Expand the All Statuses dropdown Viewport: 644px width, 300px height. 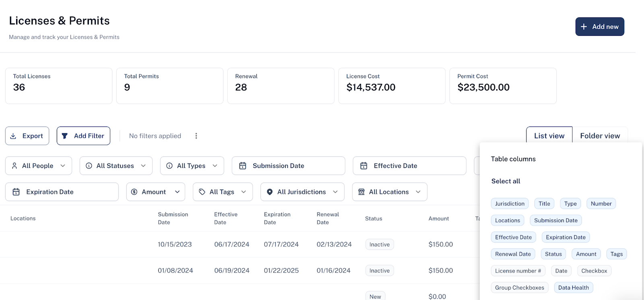(x=116, y=166)
